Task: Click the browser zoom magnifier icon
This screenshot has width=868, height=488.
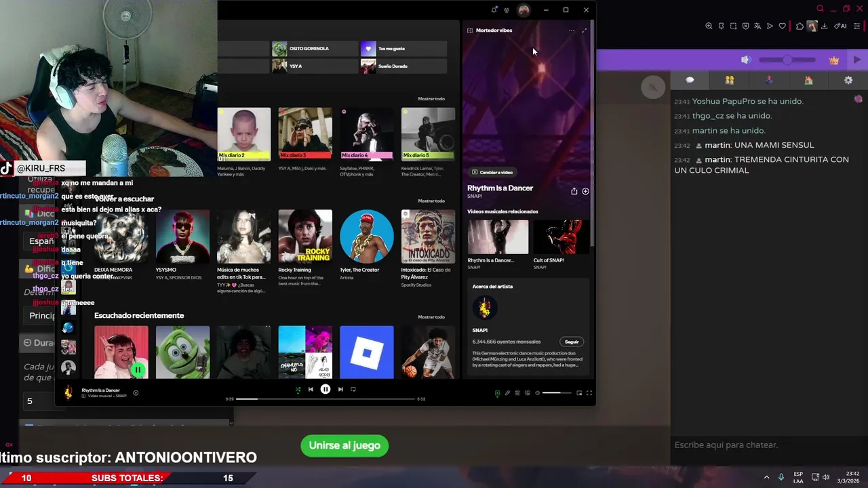Action: coord(709,26)
